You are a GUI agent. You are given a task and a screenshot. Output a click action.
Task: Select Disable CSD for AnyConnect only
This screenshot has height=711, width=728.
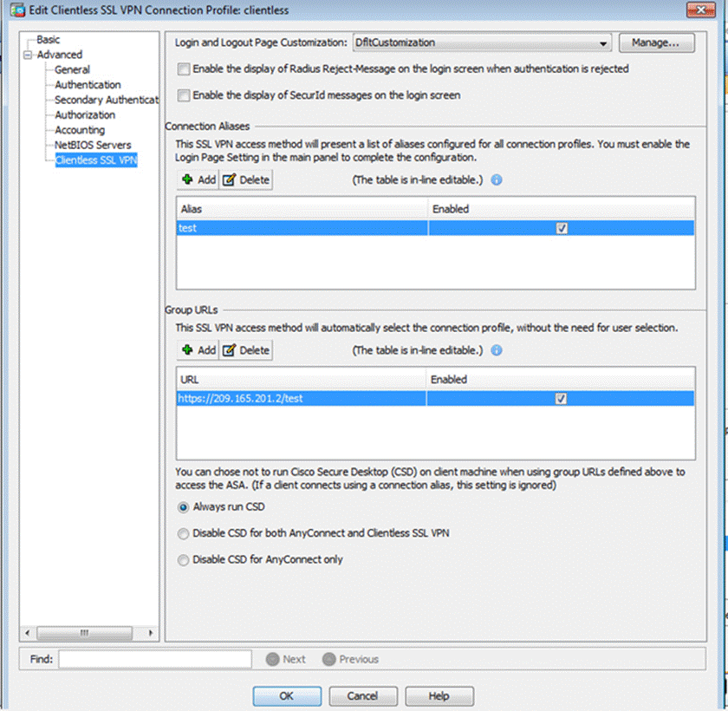tap(183, 560)
